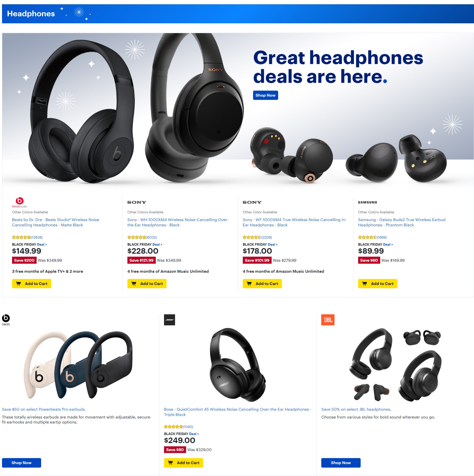The height and width of the screenshot is (476, 474).
Task: Click the Samsung brand logo
Action: (x=367, y=202)
